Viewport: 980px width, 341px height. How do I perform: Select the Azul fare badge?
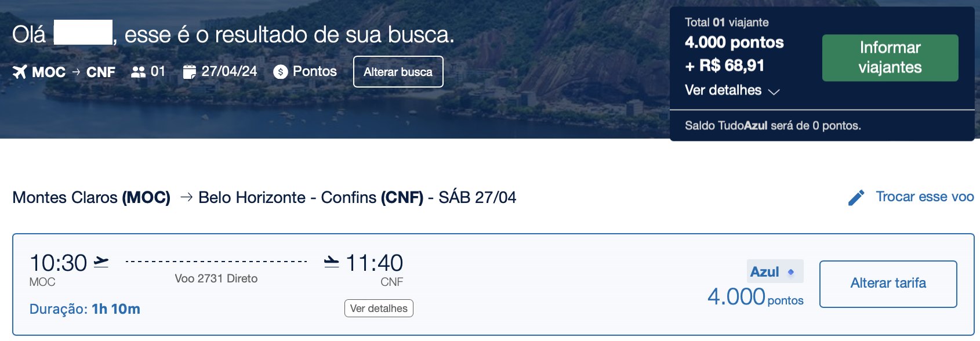coord(775,271)
